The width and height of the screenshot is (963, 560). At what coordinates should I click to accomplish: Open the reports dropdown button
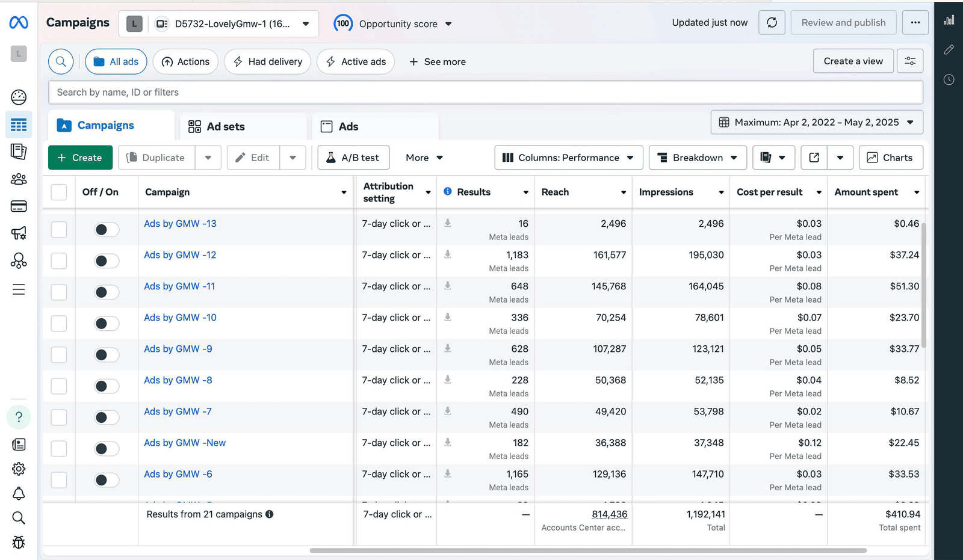(x=773, y=158)
